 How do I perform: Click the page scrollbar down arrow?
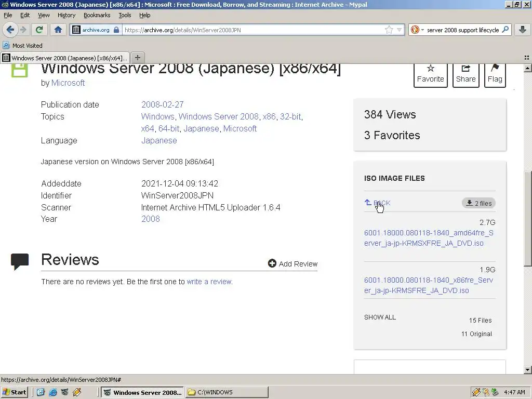point(527,369)
